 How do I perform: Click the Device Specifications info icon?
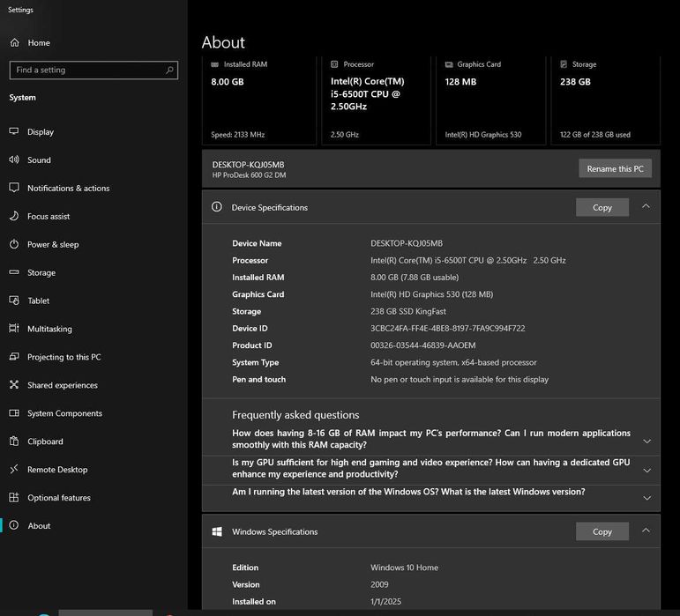pos(217,207)
